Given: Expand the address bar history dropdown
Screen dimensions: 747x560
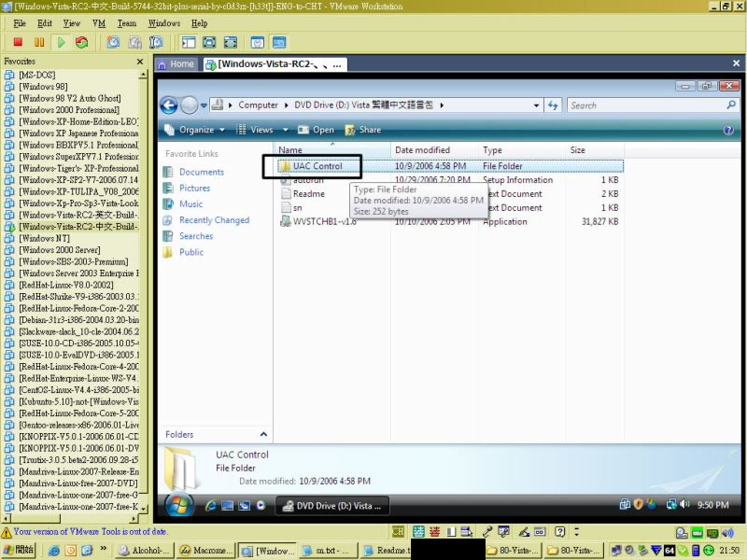Looking at the screenshot, I should pos(536,105).
